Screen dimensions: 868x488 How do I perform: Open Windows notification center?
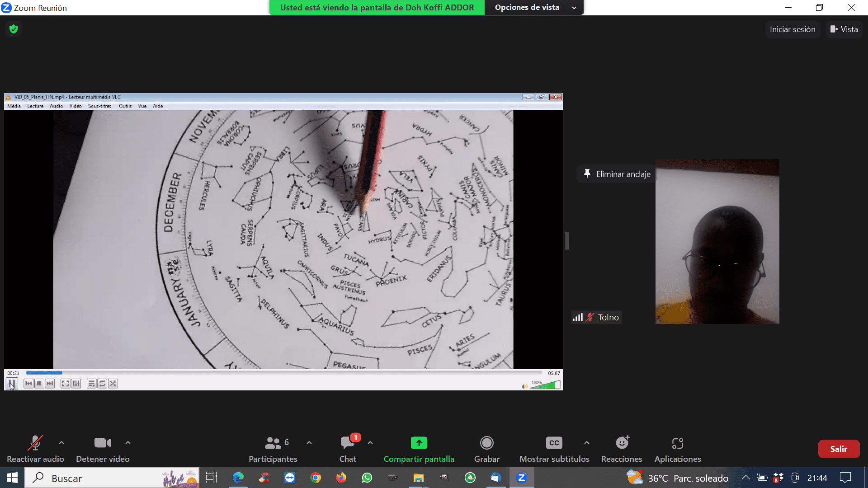(x=845, y=478)
